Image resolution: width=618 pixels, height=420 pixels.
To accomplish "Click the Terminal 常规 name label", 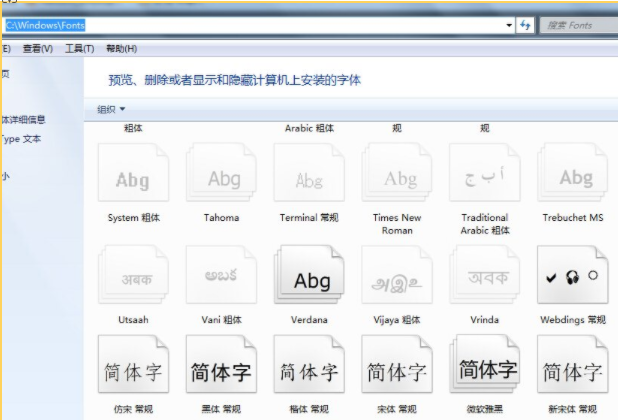I will pos(309,217).
